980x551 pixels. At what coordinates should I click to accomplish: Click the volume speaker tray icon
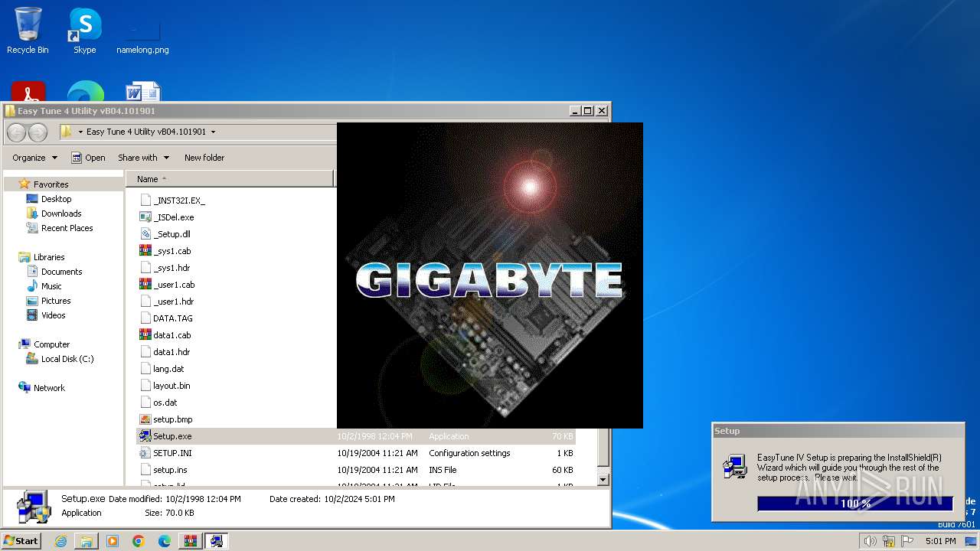pyautogui.click(x=871, y=541)
